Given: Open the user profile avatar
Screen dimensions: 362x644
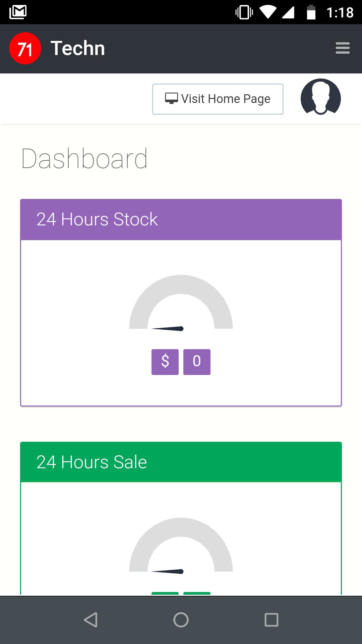Looking at the screenshot, I should click(x=321, y=97).
